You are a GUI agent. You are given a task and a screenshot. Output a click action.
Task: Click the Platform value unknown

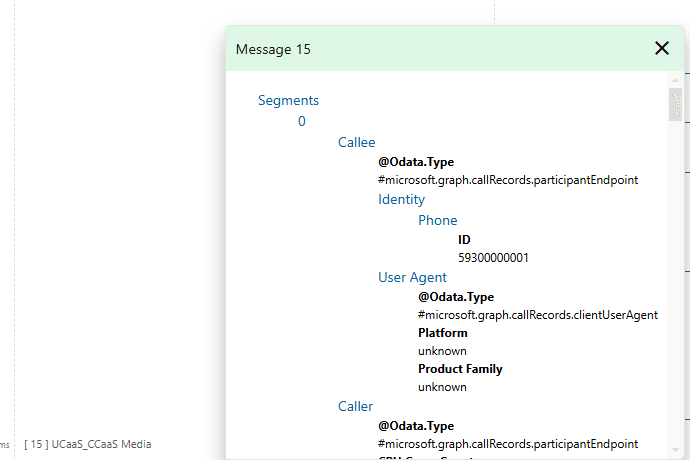[442, 351]
